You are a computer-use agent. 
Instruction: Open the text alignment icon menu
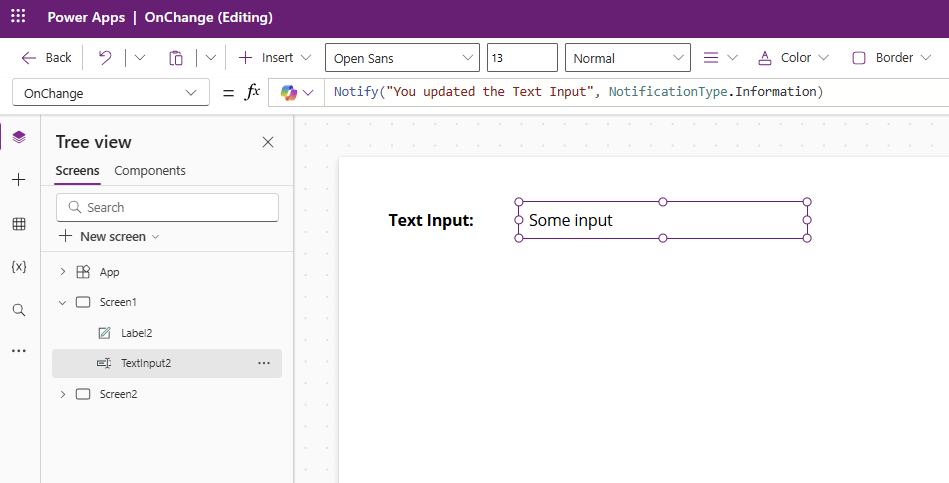[720, 58]
